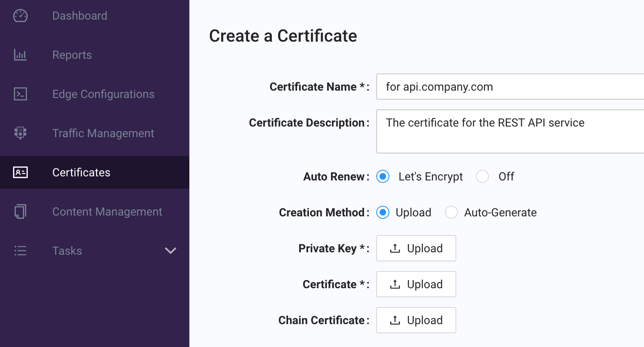
Task: Expand the Tasks menu chevron
Action: tap(171, 251)
